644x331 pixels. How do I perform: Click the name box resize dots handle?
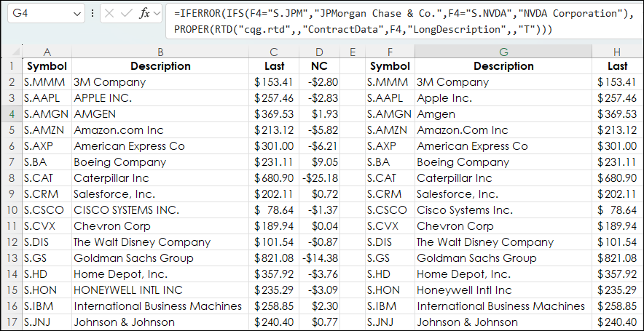92,13
